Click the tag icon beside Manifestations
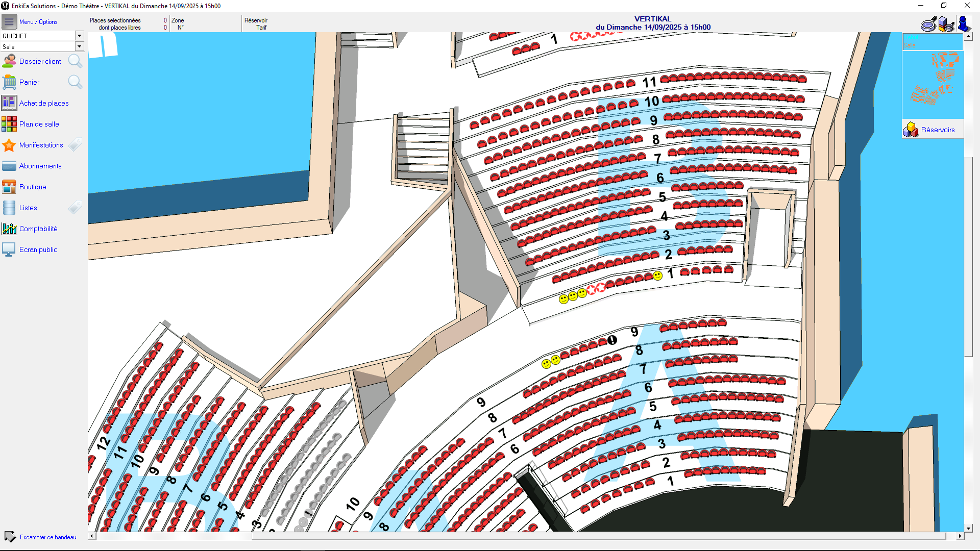Screen dimensions: 980x551 pyautogui.click(x=75, y=145)
